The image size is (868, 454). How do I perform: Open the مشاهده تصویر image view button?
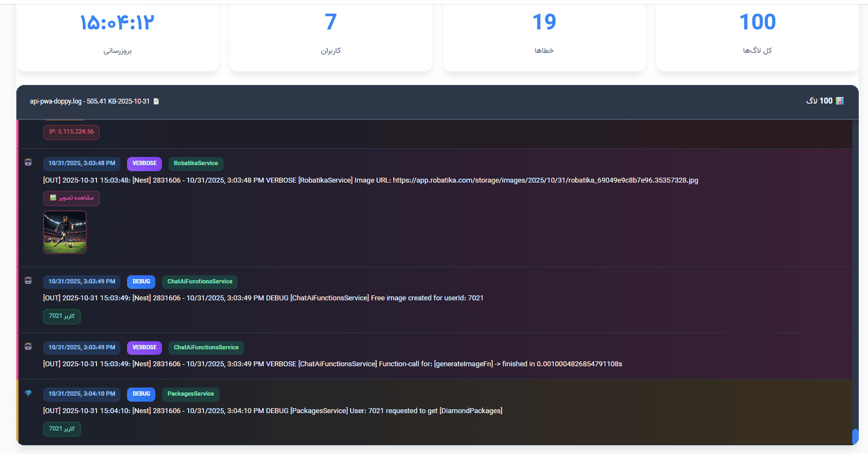coord(71,198)
